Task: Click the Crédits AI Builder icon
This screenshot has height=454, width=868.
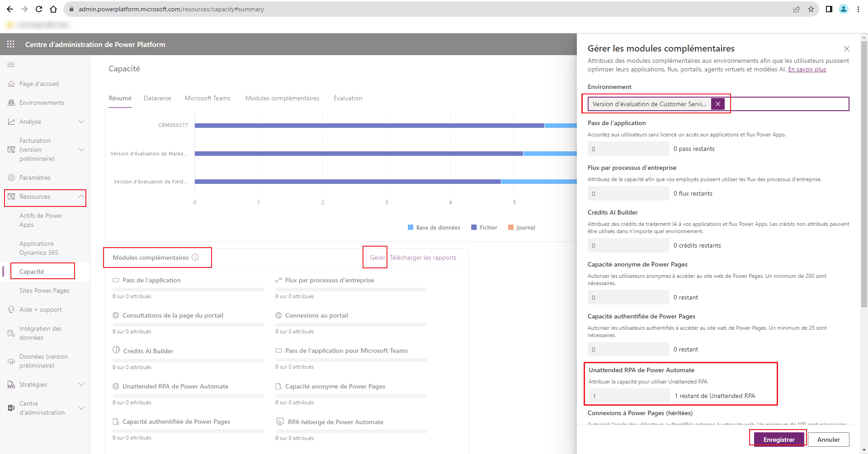Action: 116,350
